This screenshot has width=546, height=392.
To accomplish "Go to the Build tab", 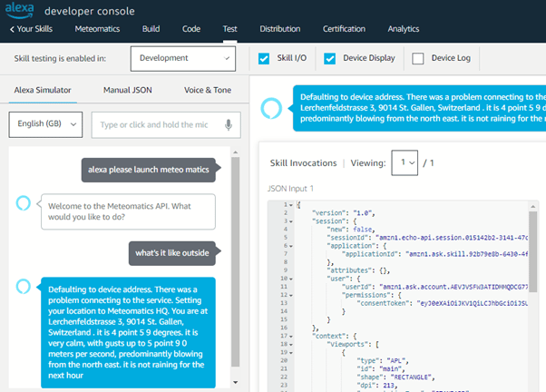I will tap(151, 29).
